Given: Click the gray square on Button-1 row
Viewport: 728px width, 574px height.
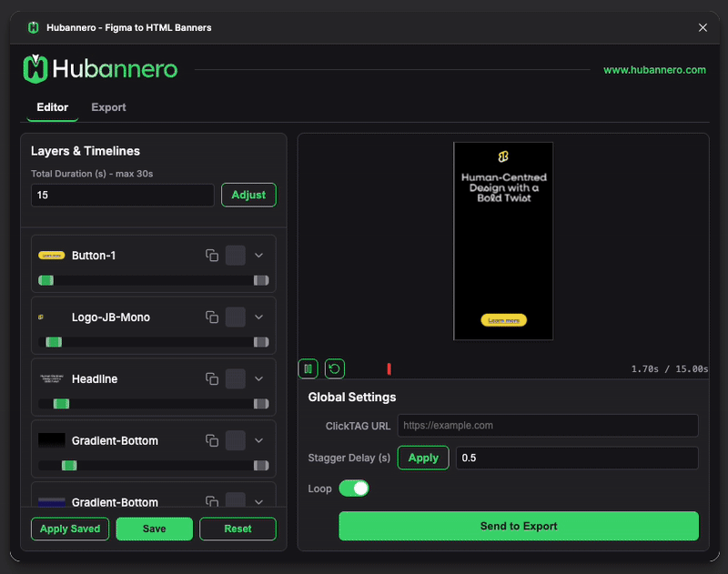Looking at the screenshot, I should 236,256.
